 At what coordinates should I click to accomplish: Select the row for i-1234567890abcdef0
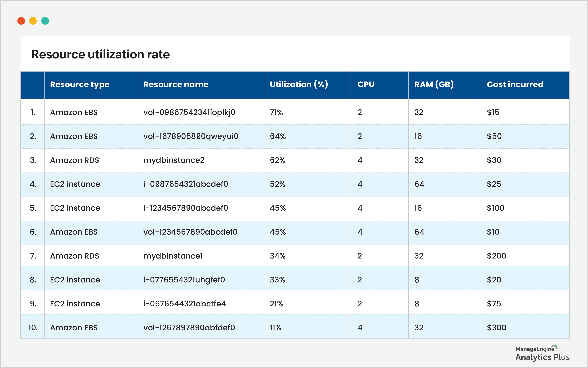[x=186, y=208]
